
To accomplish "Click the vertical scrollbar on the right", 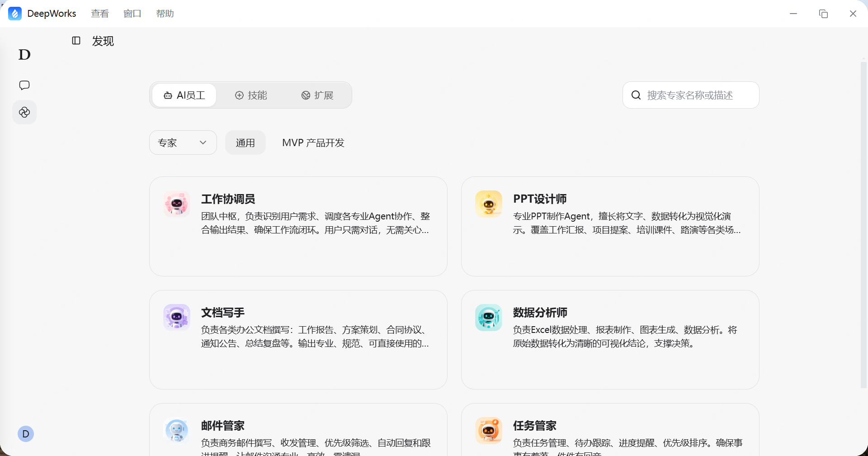I will tap(863, 224).
